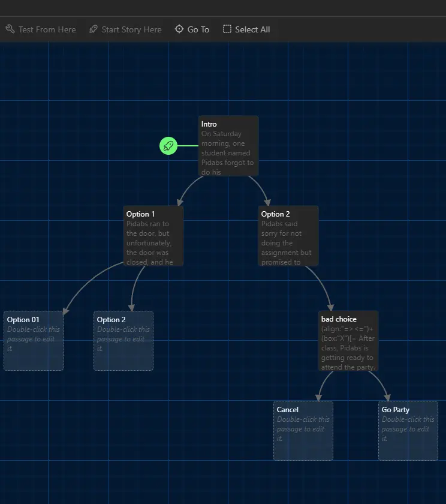This screenshot has height=504, width=446.
Task: Click the green rocket start badge
Action: 168,146
